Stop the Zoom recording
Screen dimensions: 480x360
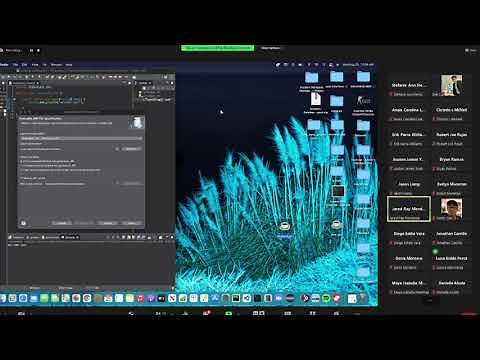[x=38, y=50]
